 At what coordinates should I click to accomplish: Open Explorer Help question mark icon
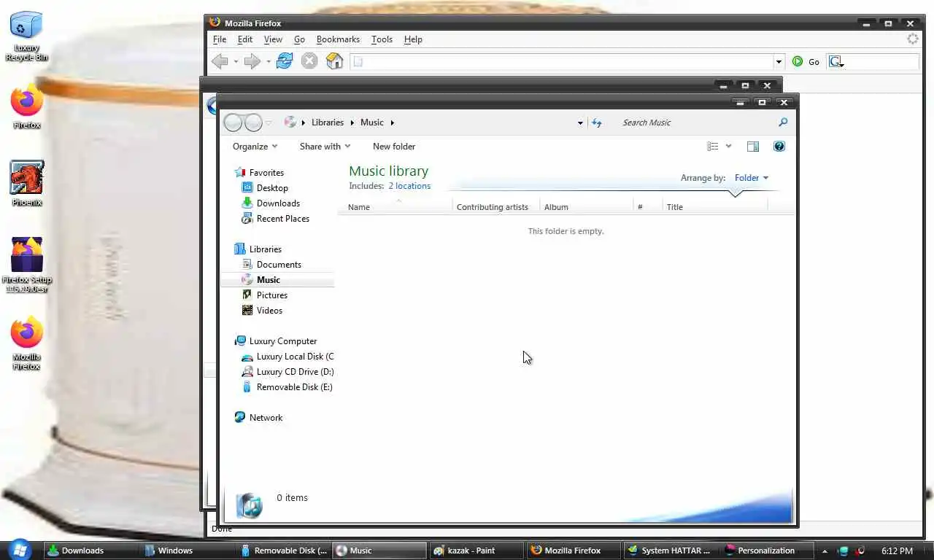point(779,147)
